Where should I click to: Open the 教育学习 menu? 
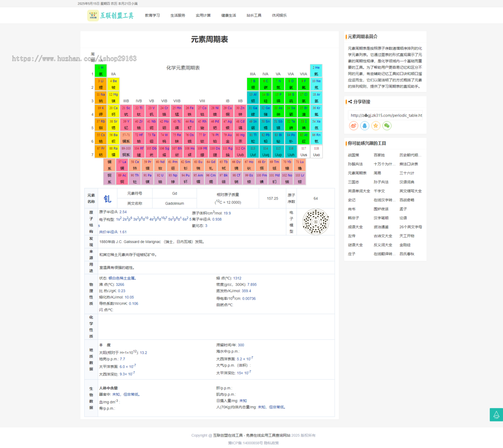tap(152, 16)
